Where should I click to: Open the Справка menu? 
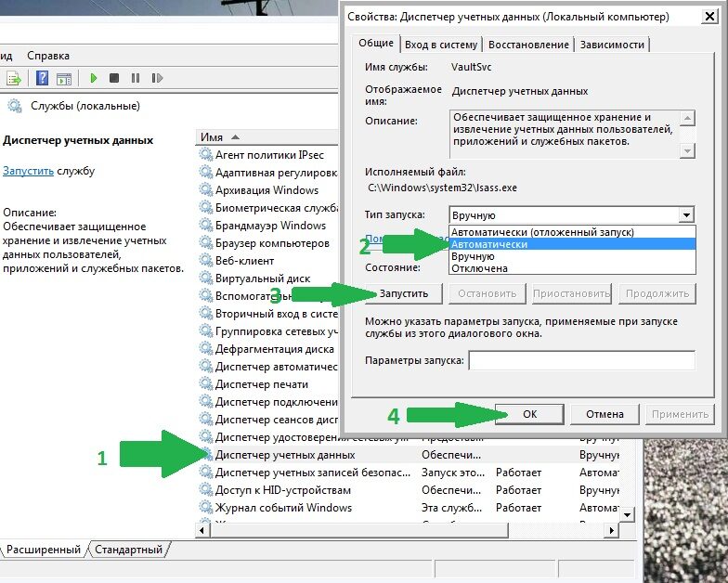tap(48, 56)
